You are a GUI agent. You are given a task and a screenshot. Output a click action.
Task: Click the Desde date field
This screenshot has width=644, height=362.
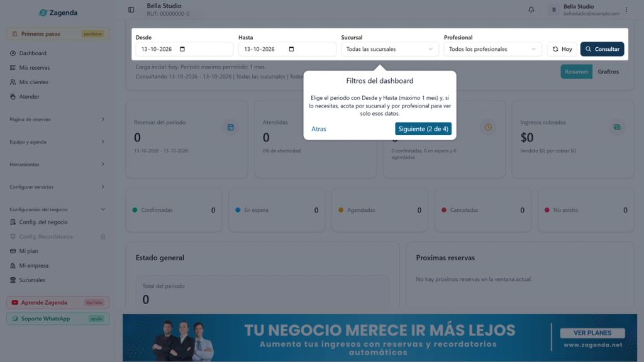point(184,49)
